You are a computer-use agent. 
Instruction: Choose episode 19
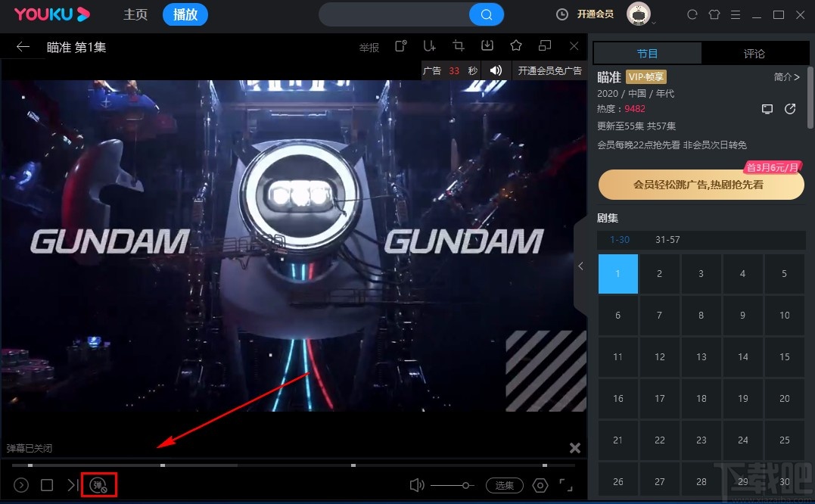[743, 399]
